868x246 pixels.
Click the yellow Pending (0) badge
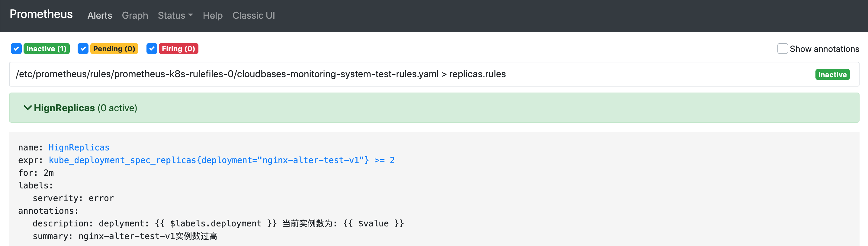tap(114, 49)
